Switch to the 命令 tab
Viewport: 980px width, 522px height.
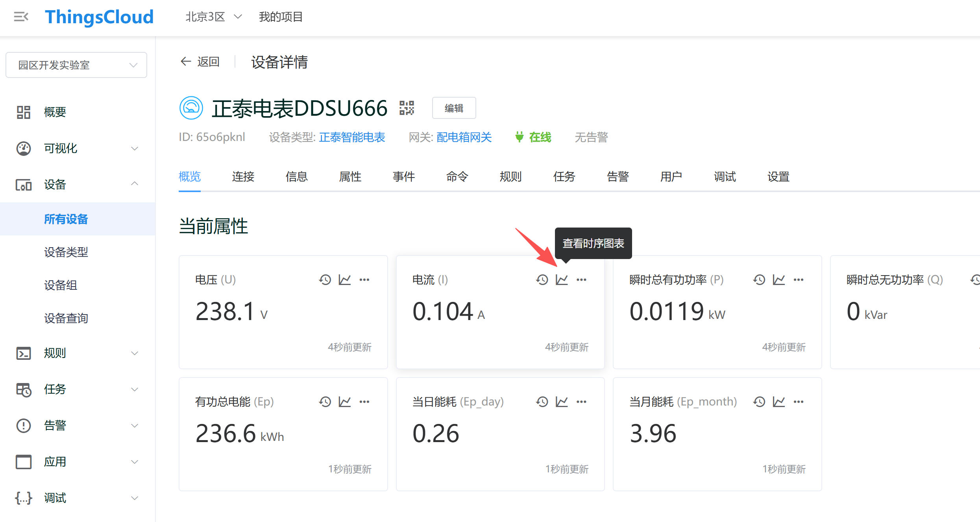point(457,177)
